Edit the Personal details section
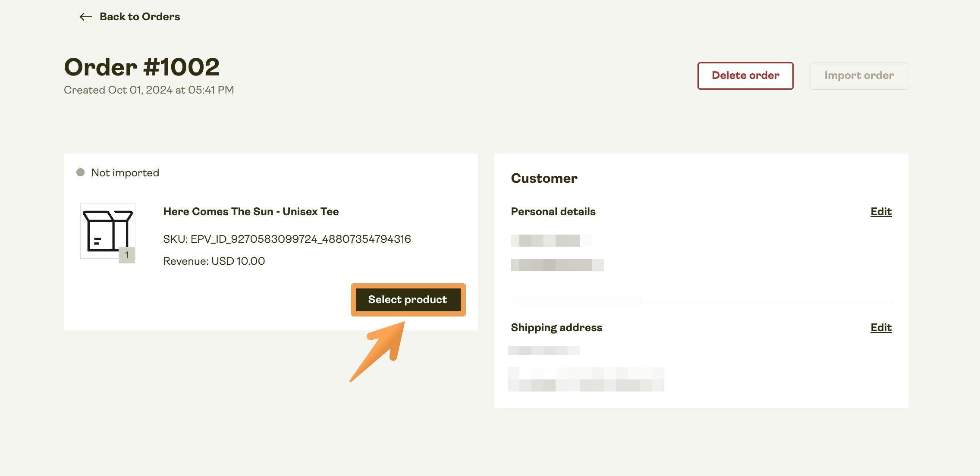980x476 pixels. (x=881, y=212)
